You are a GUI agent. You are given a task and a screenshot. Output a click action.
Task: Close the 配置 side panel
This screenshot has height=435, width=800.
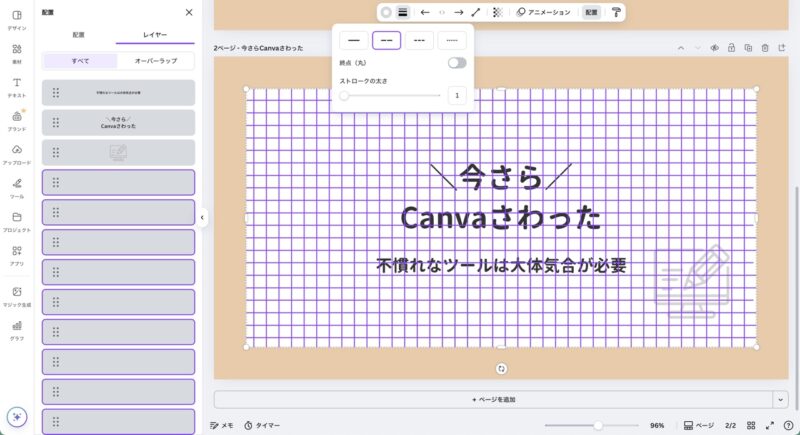click(x=189, y=12)
